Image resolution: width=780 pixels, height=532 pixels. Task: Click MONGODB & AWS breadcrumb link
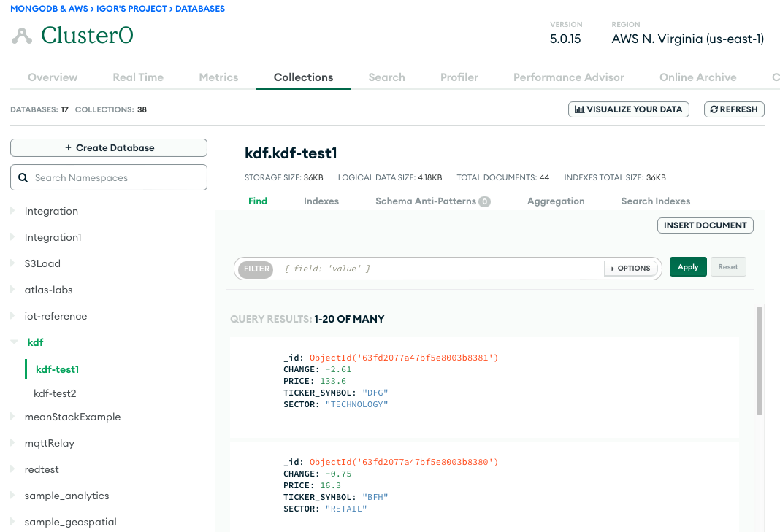click(49, 9)
